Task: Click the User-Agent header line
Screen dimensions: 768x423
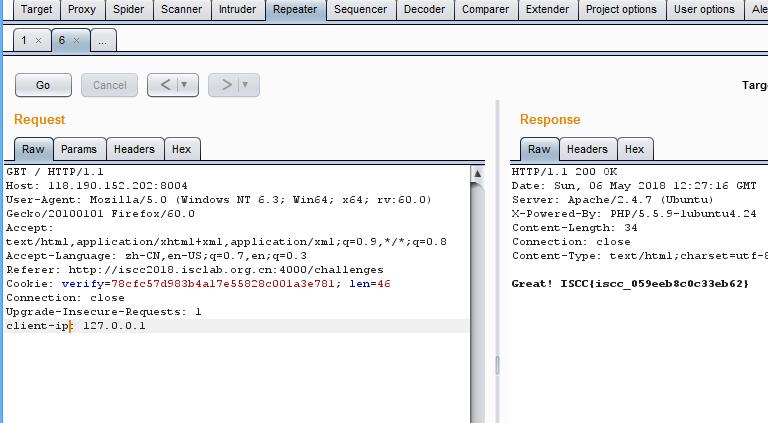Action: pos(219,200)
